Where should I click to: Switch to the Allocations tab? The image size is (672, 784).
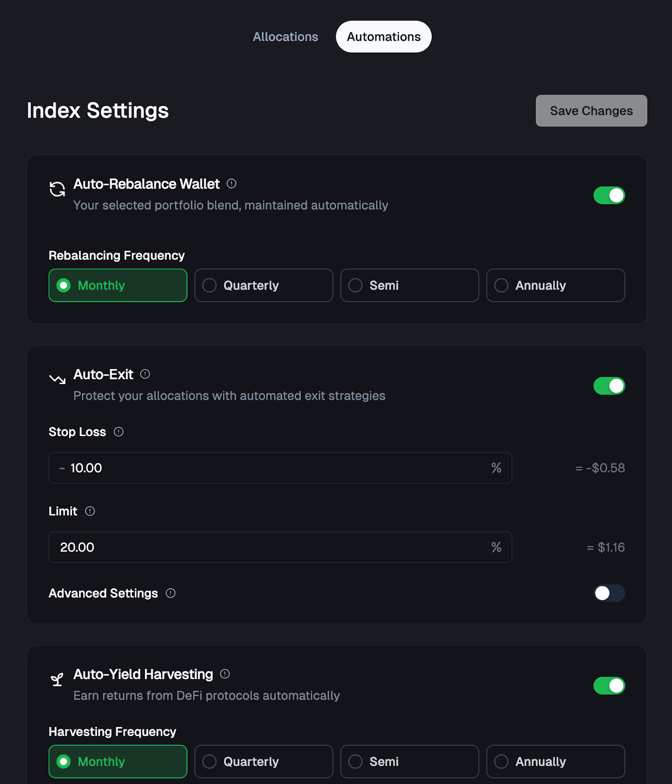[x=285, y=37]
